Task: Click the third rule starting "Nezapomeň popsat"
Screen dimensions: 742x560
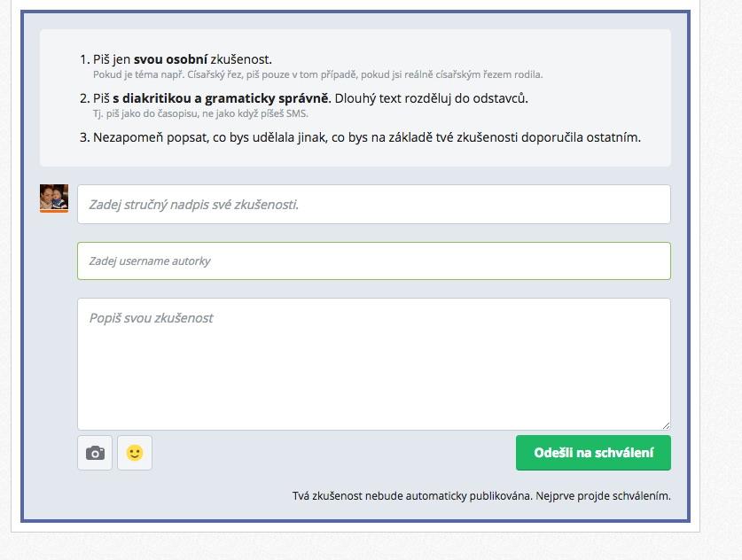Action: click(366, 137)
